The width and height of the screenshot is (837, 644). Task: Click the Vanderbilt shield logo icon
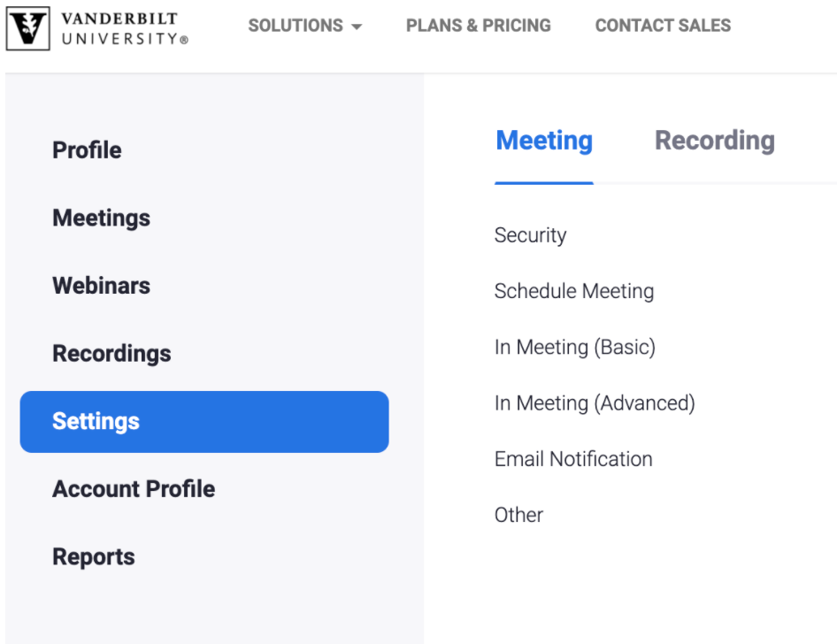click(x=29, y=28)
